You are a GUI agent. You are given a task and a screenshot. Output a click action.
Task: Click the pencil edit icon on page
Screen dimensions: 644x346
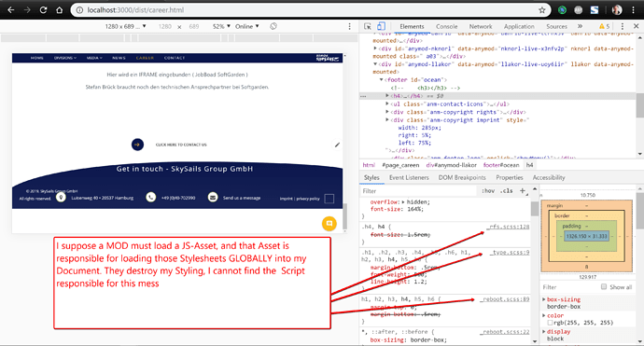click(337, 145)
